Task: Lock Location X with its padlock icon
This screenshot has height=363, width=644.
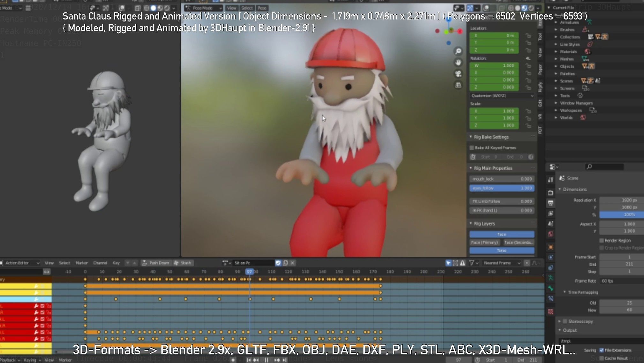Action: [528, 35]
